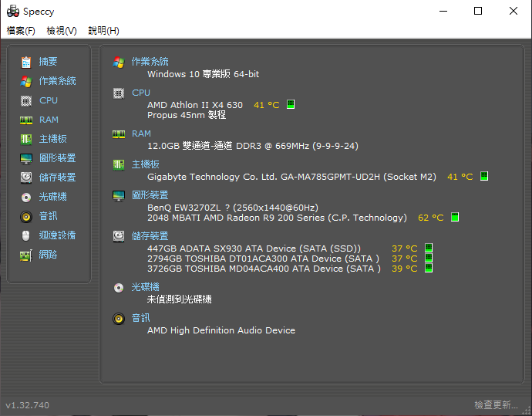Click the chip icon beside CPU heading
The image size is (532, 416).
click(x=119, y=93)
